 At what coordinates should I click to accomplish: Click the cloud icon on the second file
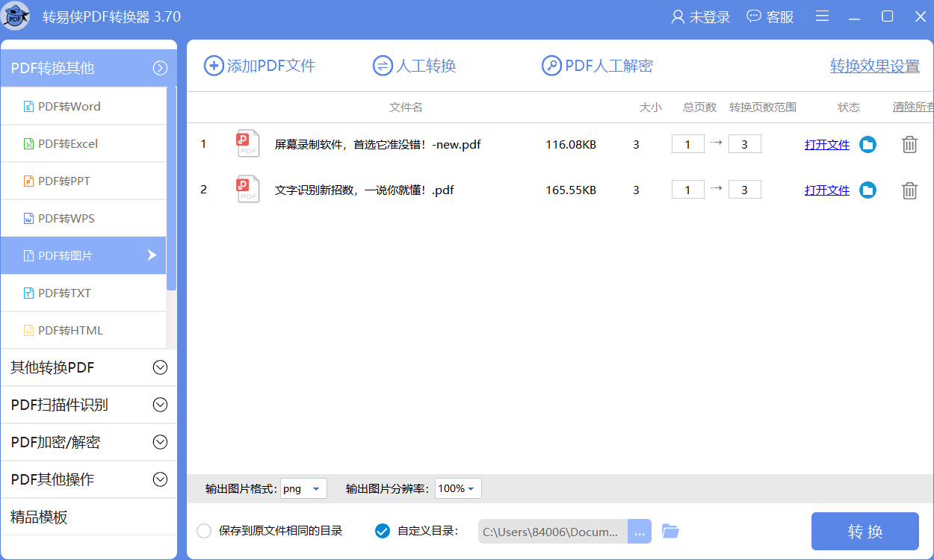(x=867, y=190)
